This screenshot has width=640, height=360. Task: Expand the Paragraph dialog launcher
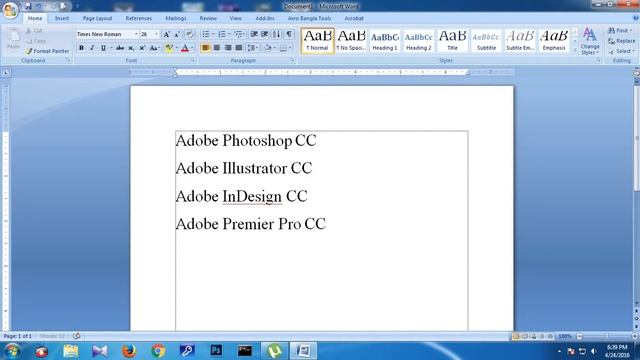pyautogui.click(x=293, y=60)
